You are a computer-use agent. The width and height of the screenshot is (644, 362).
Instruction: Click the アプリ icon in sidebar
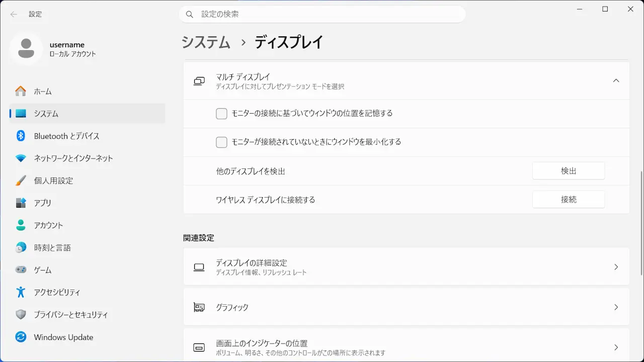click(x=21, y=203)
